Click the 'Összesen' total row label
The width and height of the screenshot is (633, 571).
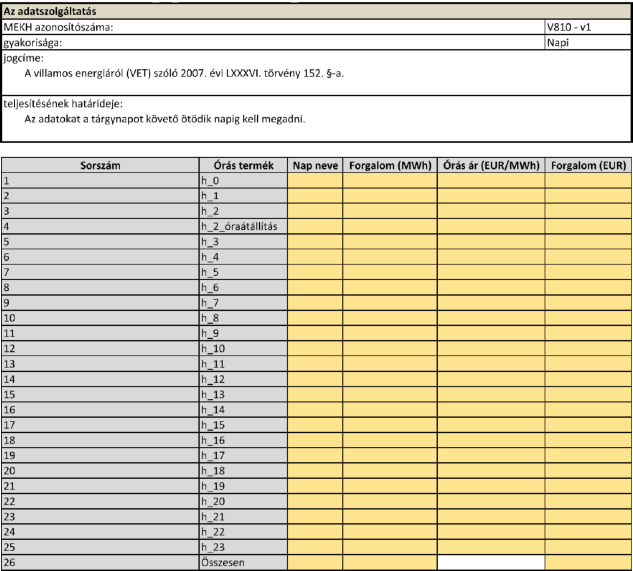(243, 563)
